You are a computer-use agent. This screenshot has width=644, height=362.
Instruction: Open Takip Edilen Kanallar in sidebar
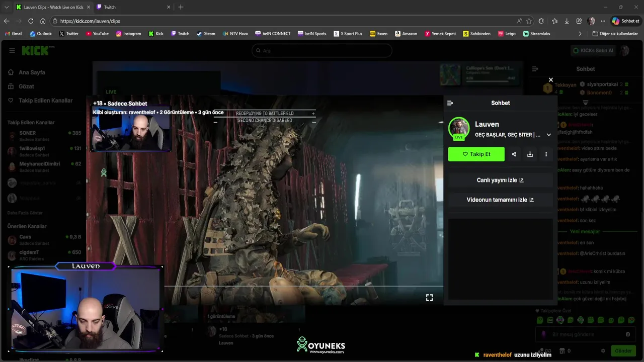click(45, 101)
